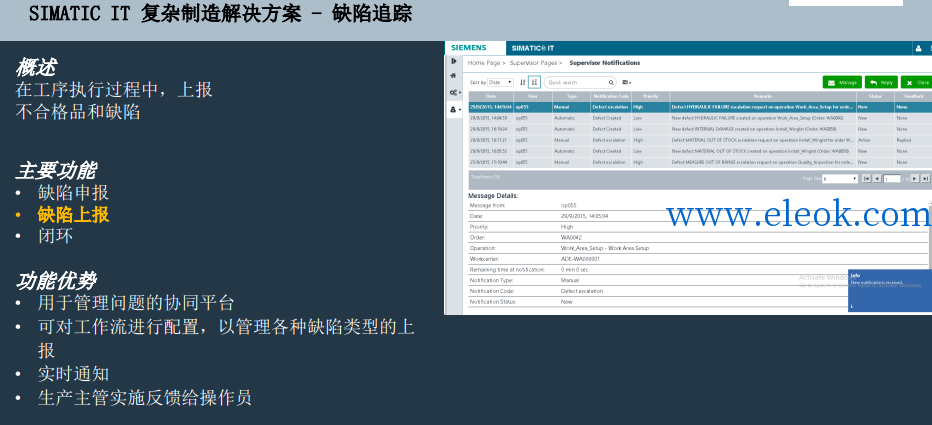The height and width of the screenshot is (425, 932).
Task: Open the Sort by Date dropdown
Action: [x=500, y=83]
